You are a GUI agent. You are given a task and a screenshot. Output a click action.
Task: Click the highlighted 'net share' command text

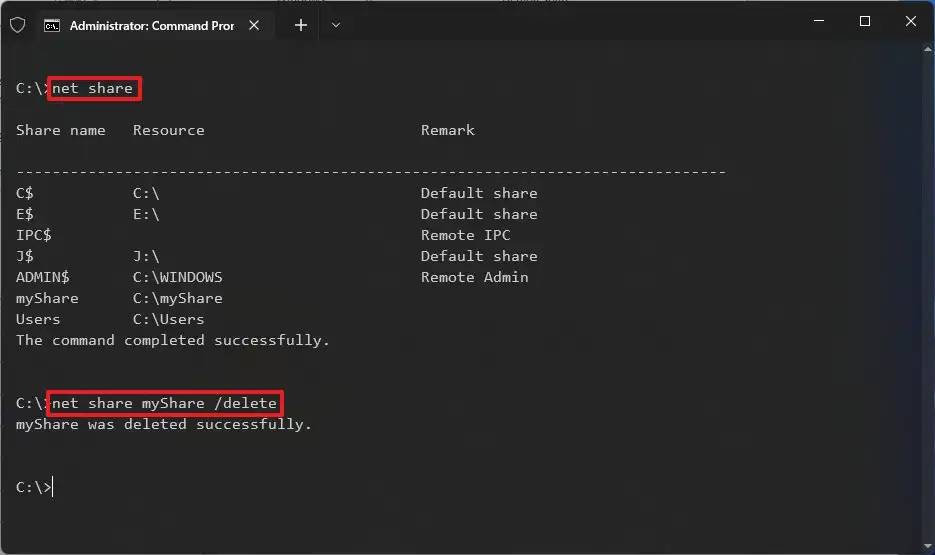[93, 88]
